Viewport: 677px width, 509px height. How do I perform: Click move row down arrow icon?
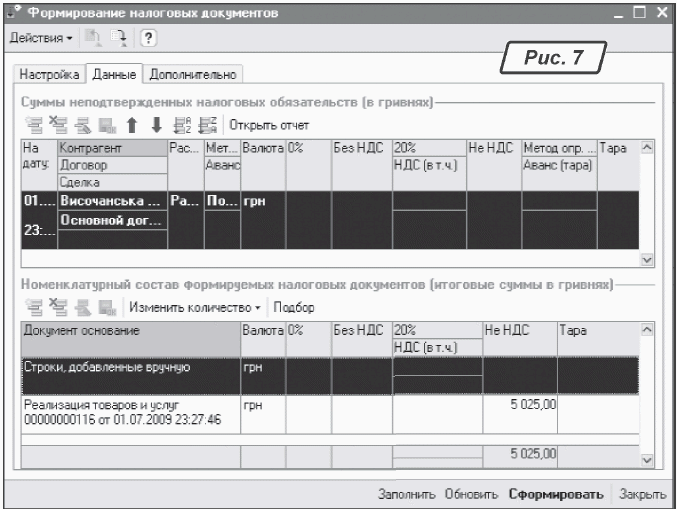coord(156,125)
